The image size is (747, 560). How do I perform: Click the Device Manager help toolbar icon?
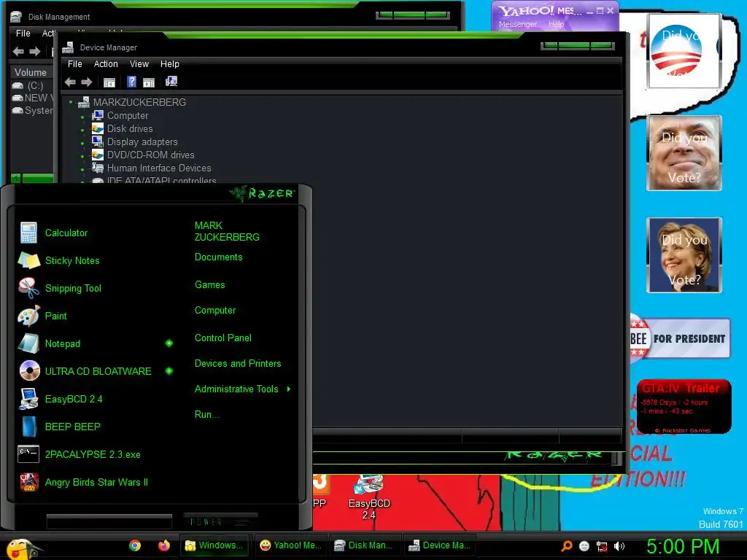point(132,82)
